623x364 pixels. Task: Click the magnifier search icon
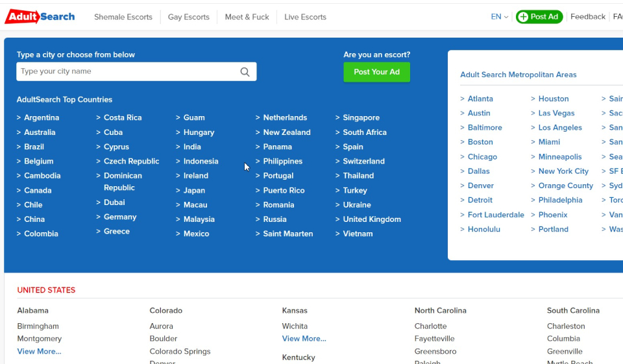245,72
